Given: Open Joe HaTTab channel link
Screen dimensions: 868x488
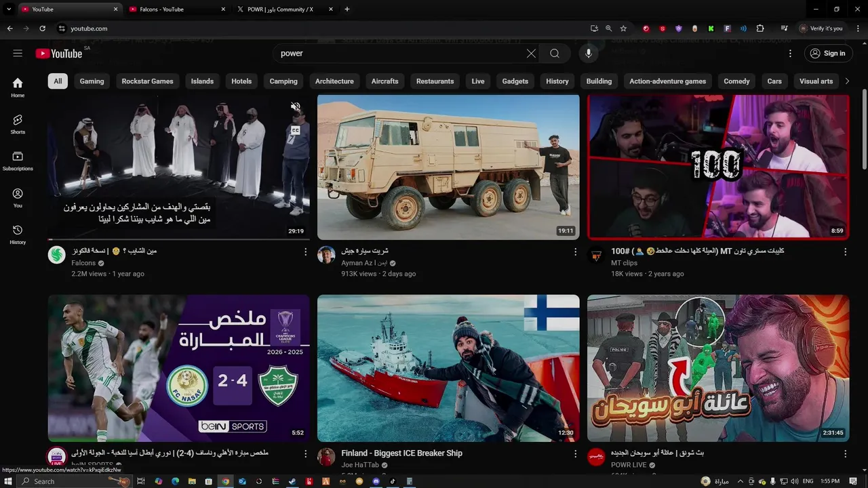Looking at the screenshot, I should click(x=360, y=466).
